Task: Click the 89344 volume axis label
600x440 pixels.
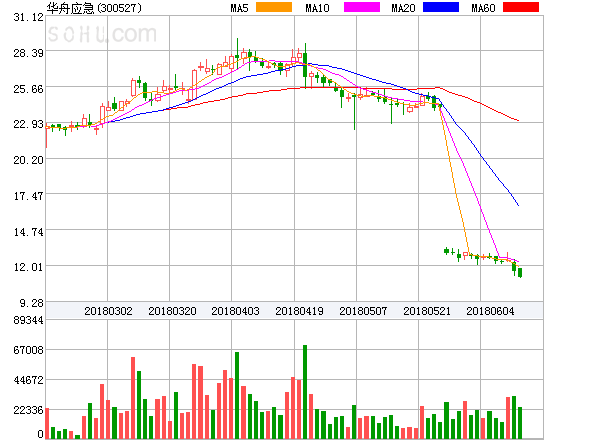Action: 29,320
